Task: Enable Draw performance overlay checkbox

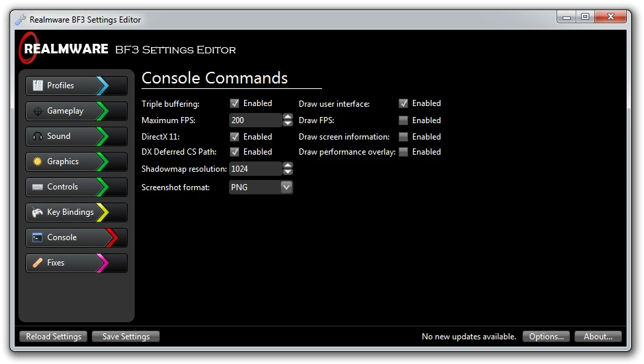Action: tap(403, 152)
